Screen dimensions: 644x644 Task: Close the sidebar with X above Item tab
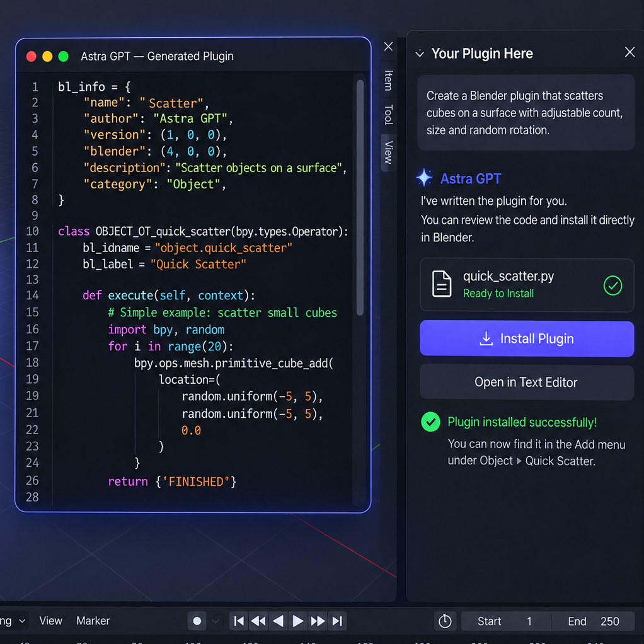[388, 47]
